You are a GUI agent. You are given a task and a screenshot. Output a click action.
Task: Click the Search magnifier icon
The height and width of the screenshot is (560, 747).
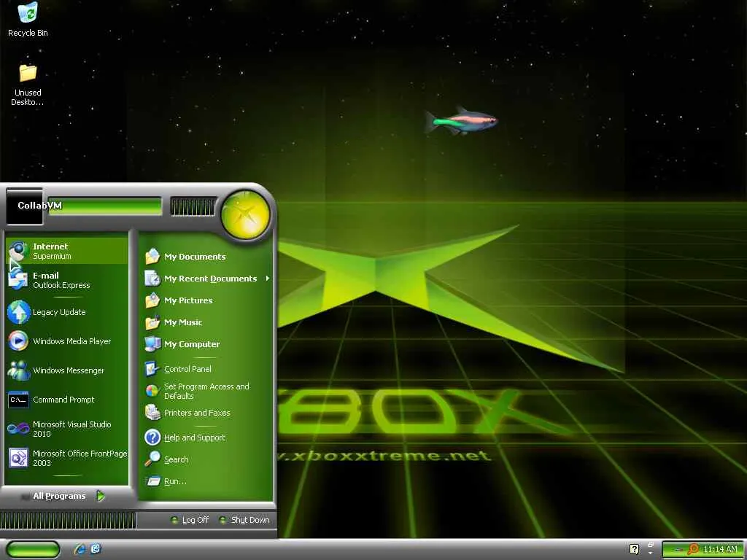[152, 459]
